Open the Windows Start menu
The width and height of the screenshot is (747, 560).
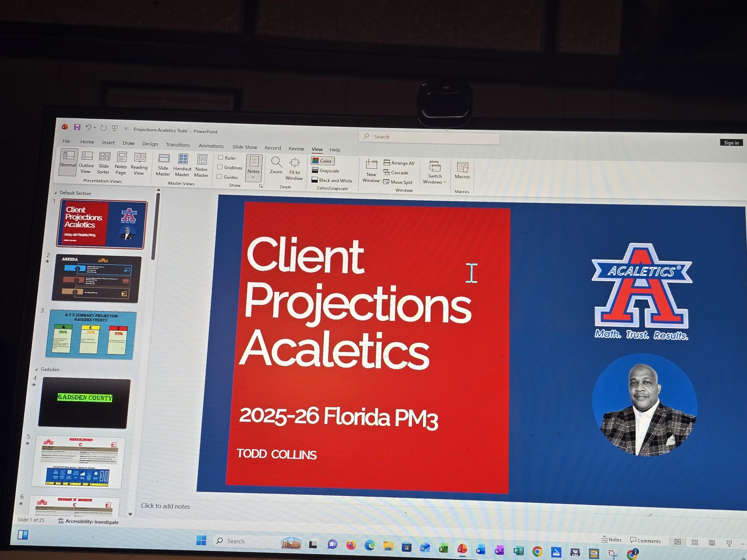coord(201,541)
